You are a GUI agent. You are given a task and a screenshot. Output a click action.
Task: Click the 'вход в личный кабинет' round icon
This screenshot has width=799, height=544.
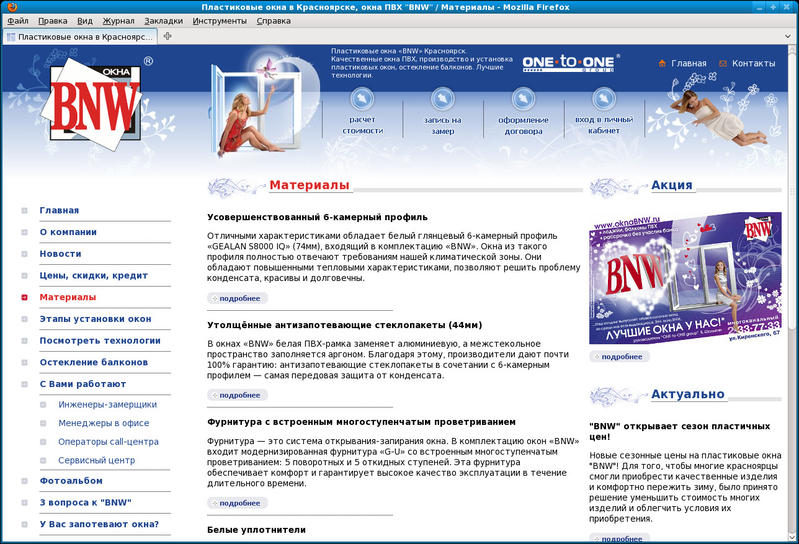coord(604,99)
